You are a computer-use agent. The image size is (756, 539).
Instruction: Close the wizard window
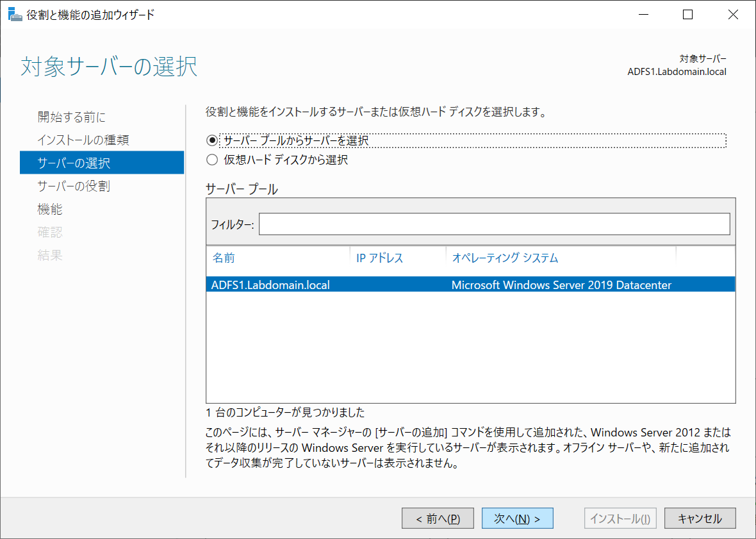point(733,15)
